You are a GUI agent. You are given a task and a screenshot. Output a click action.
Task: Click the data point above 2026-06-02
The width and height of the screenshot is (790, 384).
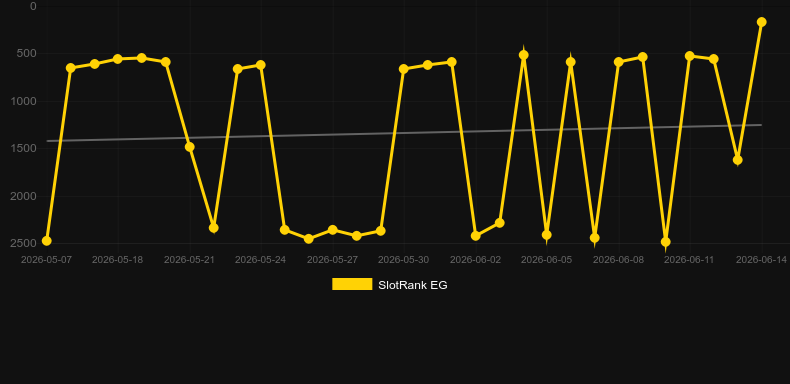pyautogui.click(x=476, y=235)
